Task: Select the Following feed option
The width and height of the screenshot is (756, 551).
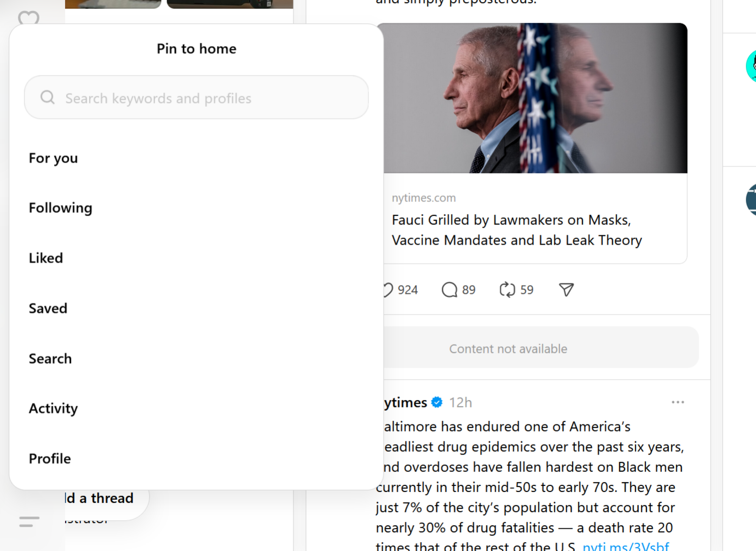Action: point(60,207)
